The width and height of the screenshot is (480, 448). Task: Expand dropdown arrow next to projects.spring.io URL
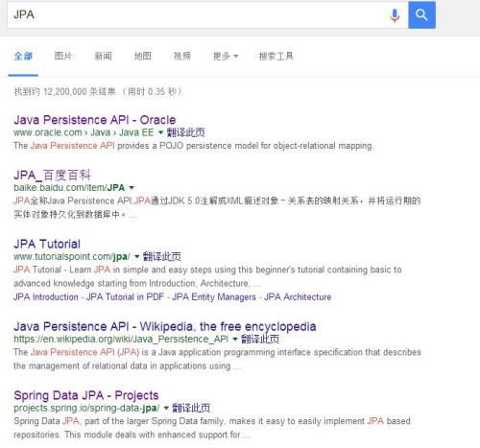(x=166, y=408)
